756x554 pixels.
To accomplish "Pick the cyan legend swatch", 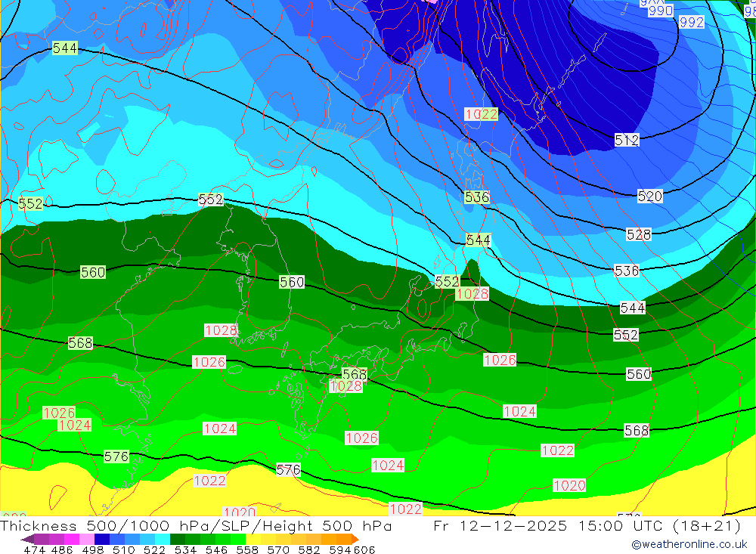I will coord(163,539).
